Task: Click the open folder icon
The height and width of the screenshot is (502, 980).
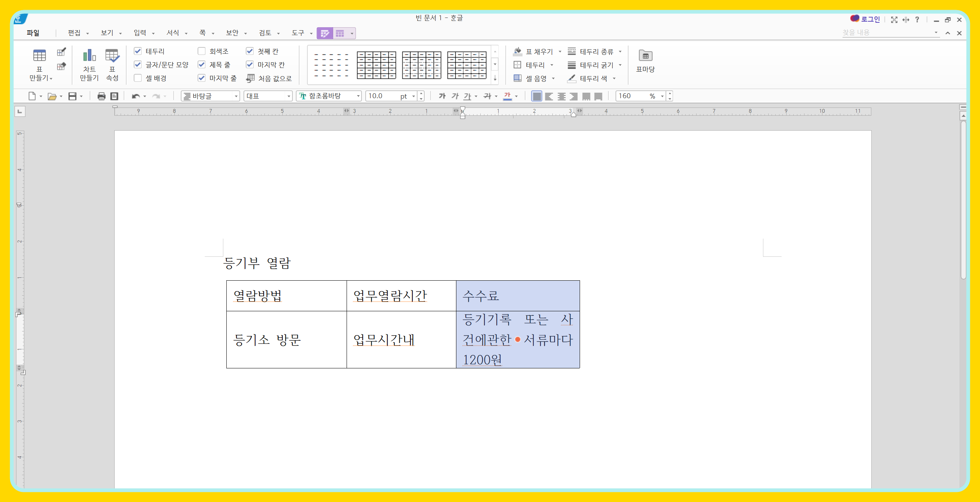Action: (x=52, y=96)
